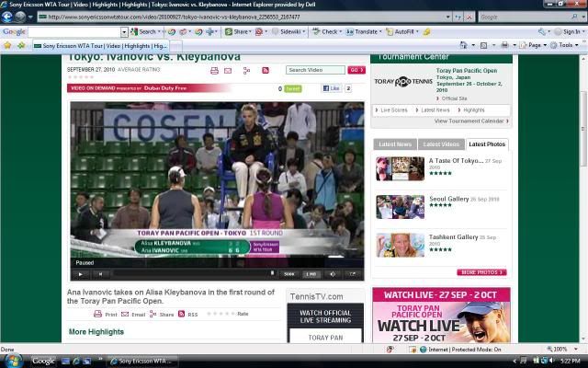Select the Sony Ericsson WTA Tour browser tab

tap(100, 46)
